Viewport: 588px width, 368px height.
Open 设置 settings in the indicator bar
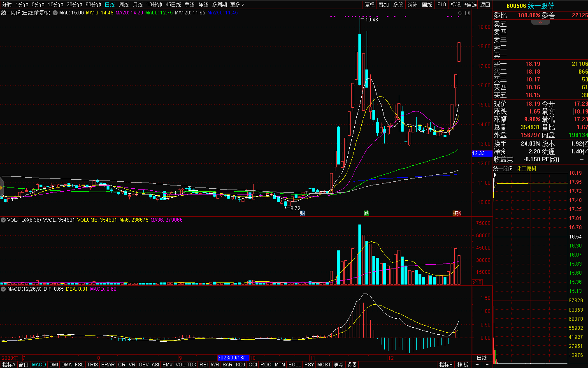(x=352, y=365)
